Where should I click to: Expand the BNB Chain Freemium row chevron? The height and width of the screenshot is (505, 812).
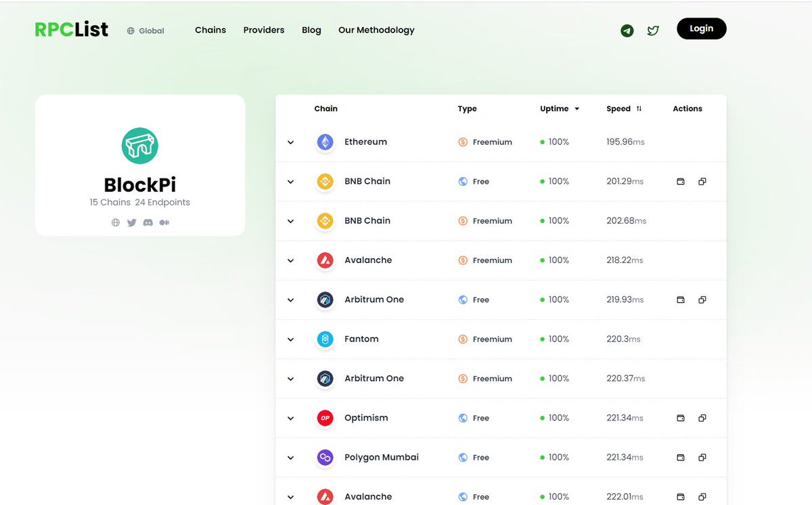(x=290, y=221)
